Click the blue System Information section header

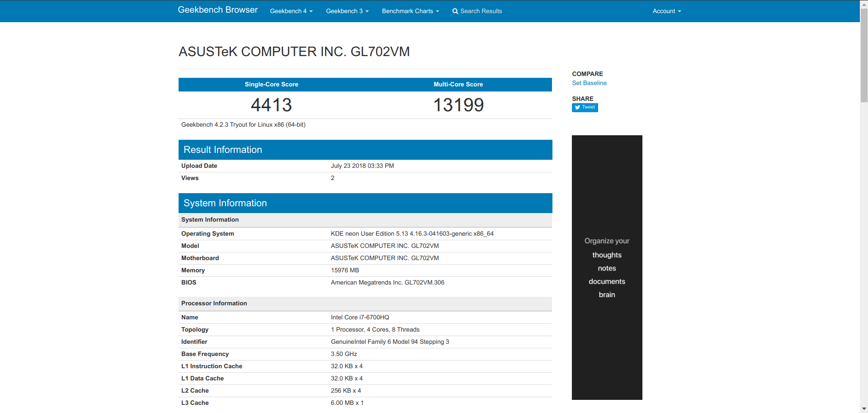(x=365, y=203)
